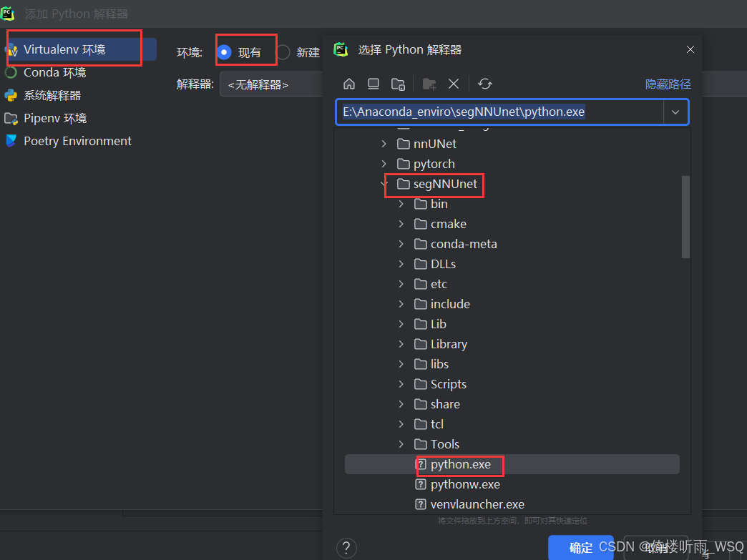The width and height of the screenshot is (747, 560).
Task: Expand the DLLs folder
Action: pos(401,264)
